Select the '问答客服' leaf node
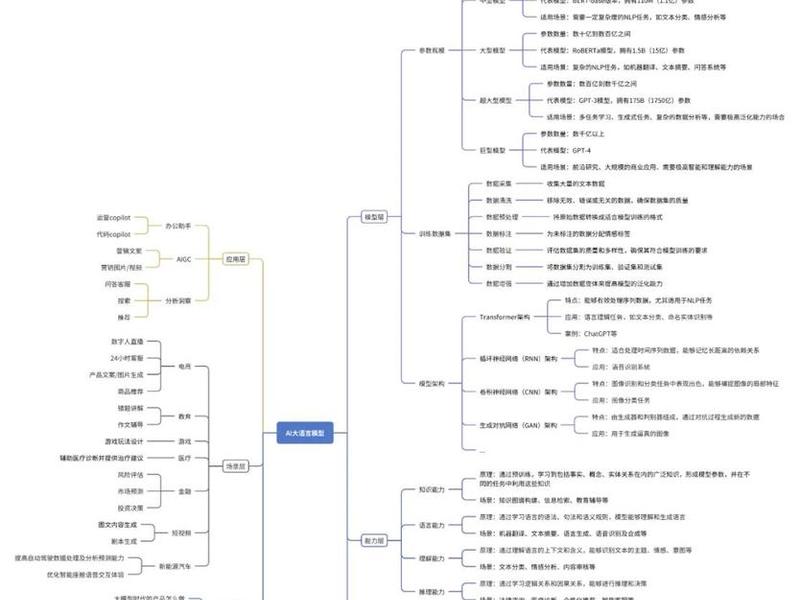This screenshot has height=600, width=800. click(x=118, y=284)
